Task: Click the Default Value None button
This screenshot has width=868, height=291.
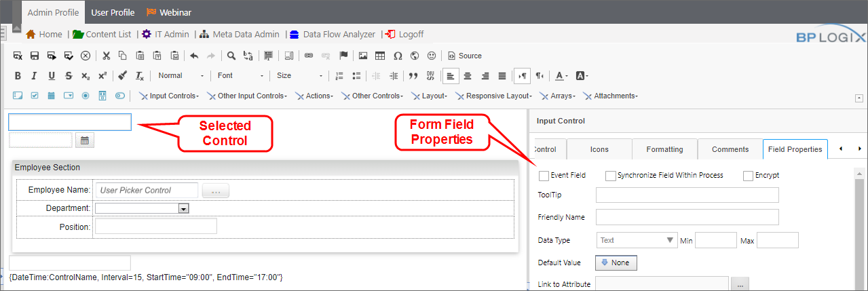Action: (x=616, y=263)
